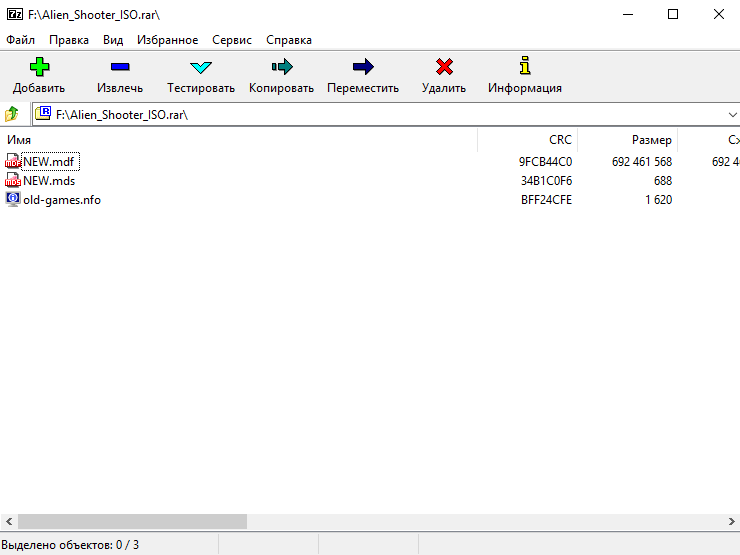Click the Удалить label in toolbar

coord(444,88)
